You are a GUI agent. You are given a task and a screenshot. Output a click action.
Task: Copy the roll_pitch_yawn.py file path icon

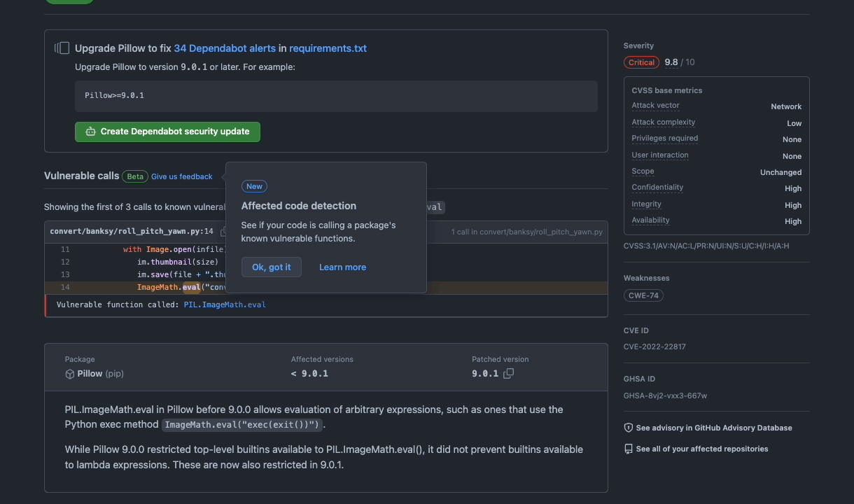click(223, 232)
